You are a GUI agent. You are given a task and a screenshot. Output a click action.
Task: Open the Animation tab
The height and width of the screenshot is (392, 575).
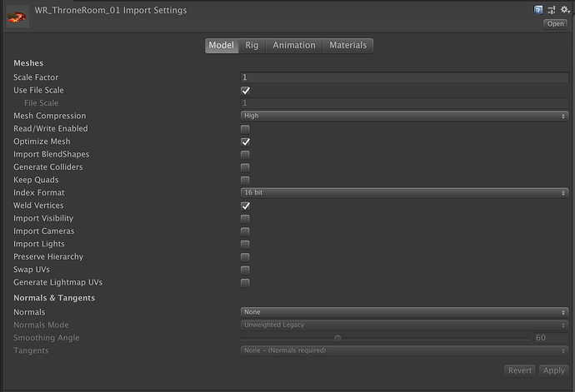click(x=294, y=46)
